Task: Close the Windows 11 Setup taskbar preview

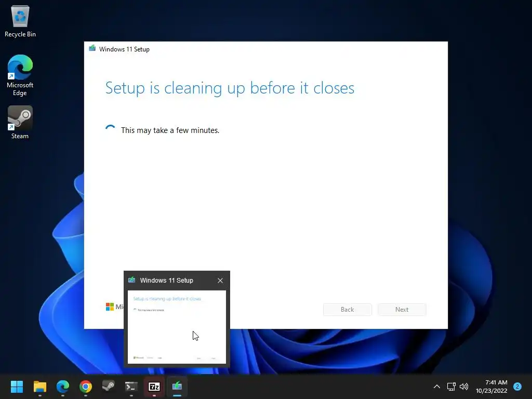Action: 220,281
